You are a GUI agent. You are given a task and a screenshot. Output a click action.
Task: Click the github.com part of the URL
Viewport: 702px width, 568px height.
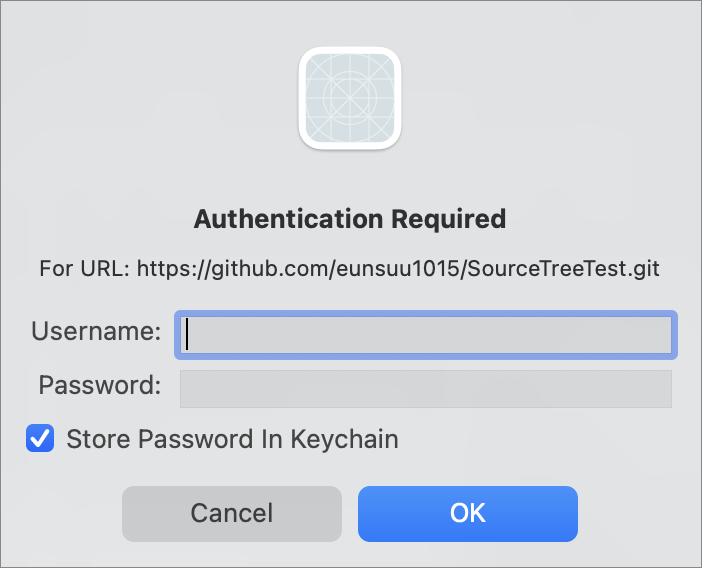point(270,269)
